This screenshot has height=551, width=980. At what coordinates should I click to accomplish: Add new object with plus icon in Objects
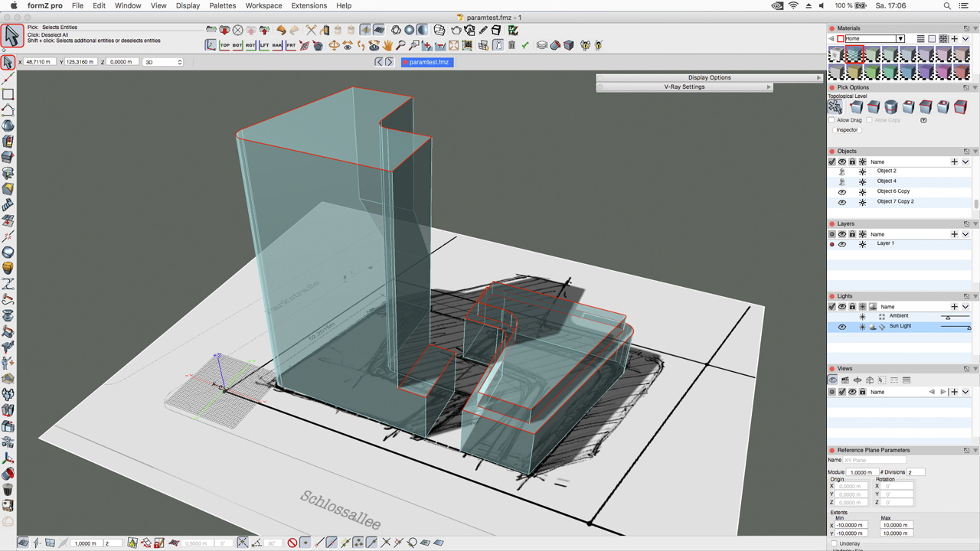pos(954,161)
